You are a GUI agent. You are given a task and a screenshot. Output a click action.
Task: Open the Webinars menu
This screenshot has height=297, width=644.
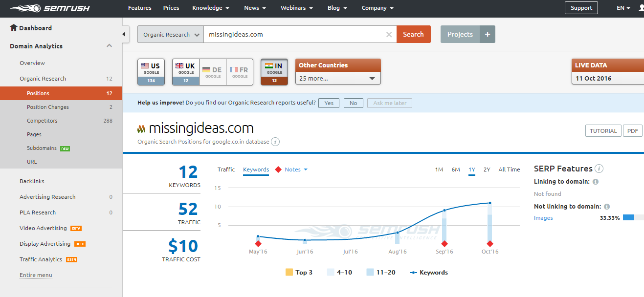(297, 8)
